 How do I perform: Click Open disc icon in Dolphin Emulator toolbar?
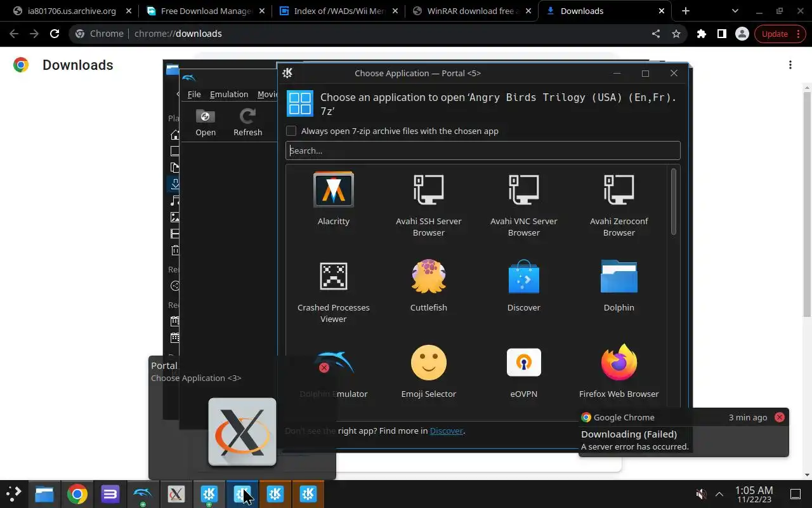[x=206, y=123]
